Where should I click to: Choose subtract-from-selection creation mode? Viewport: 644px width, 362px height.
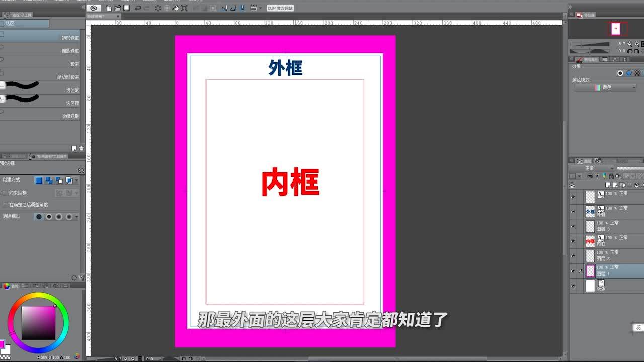[59, 180]
